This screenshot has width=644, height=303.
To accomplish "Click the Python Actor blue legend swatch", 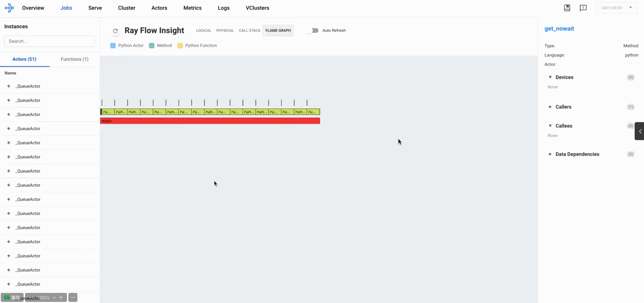I will click(113, 46).
